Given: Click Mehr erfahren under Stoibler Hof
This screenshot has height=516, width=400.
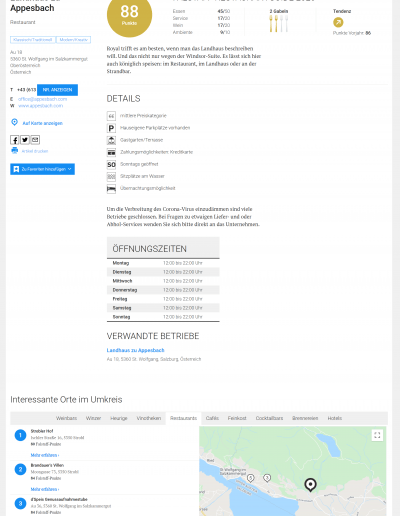Looking at the screenshot, I should [45, 455].
